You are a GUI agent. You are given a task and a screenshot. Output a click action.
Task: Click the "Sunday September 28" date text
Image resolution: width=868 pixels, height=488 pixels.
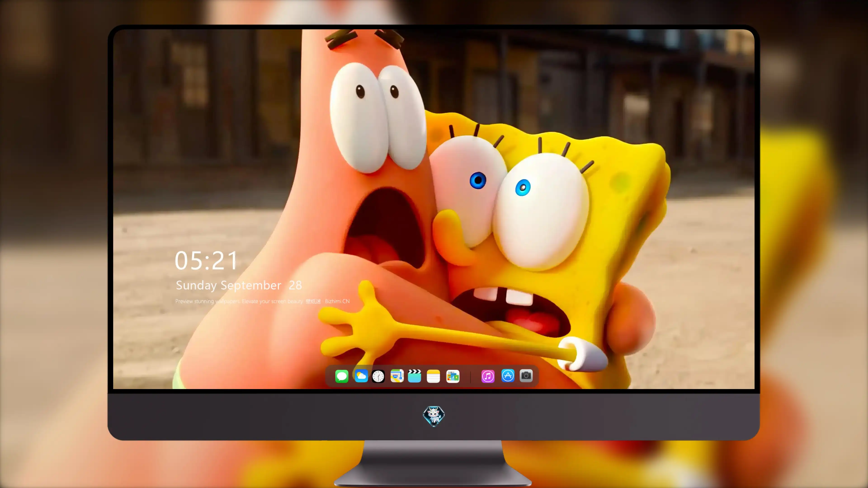point(239,285)
